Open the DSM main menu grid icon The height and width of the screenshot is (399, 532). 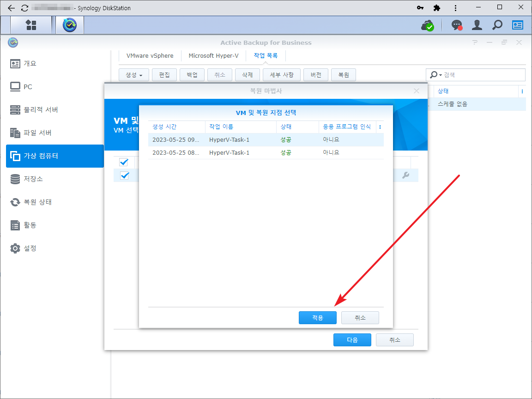pos(31,25)
